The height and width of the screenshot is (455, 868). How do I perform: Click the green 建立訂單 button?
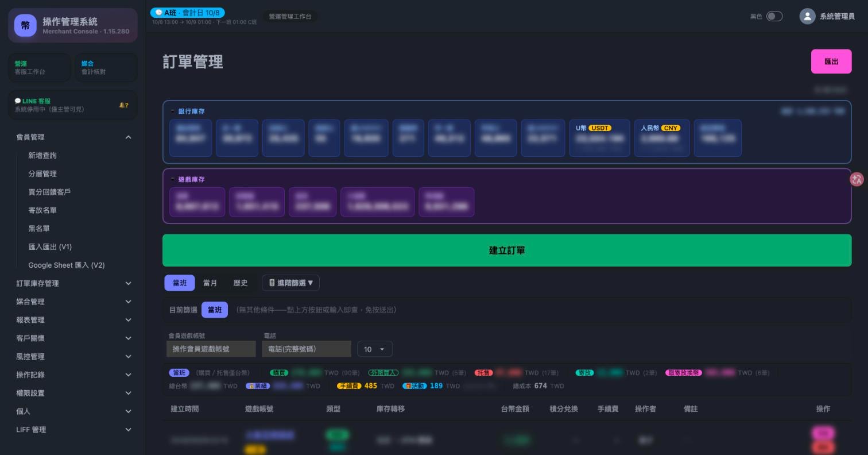(x=507, y=250)
